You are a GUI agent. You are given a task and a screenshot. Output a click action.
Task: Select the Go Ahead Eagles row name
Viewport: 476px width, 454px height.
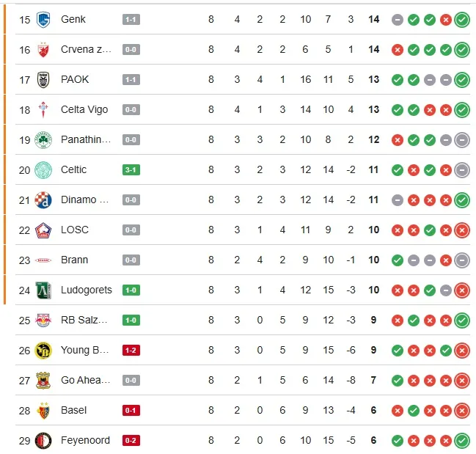pyautogui.click(x=85, y=380)
